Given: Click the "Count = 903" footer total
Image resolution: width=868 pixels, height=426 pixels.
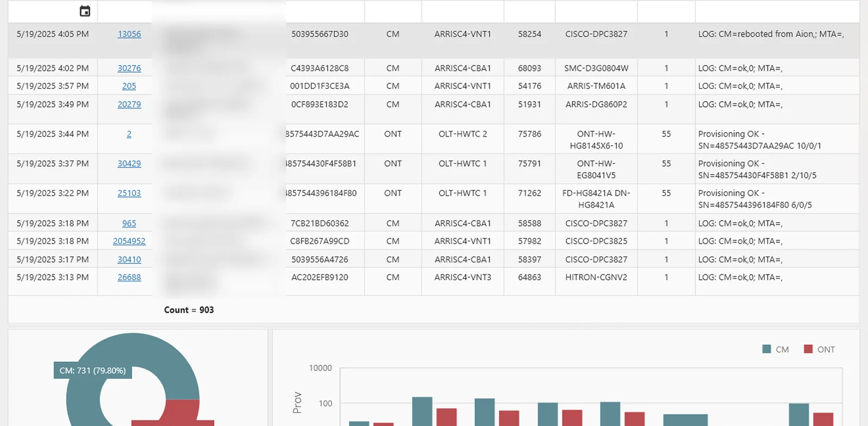Looking at the screenshot, I should pyautogui.click(x=189, y=310).
